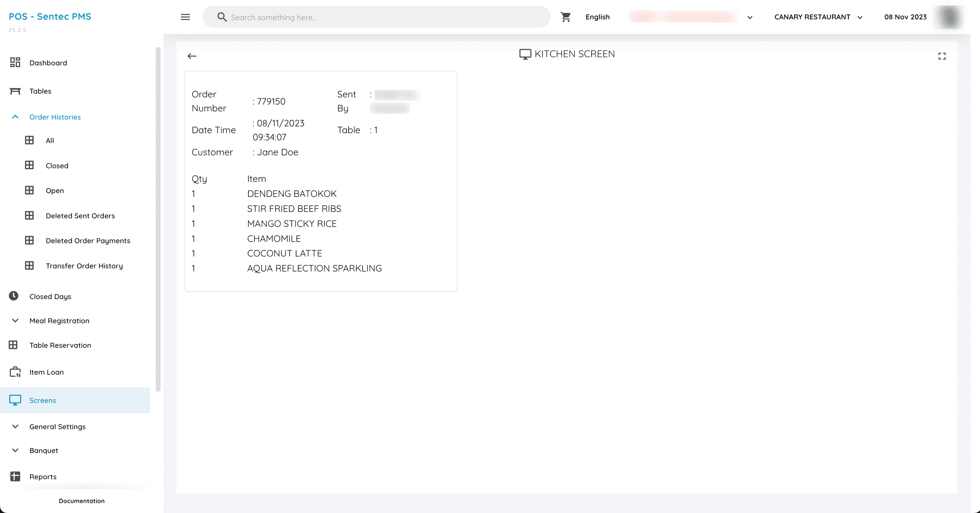Click the Reports icon in sidebar

coord(15,477)
